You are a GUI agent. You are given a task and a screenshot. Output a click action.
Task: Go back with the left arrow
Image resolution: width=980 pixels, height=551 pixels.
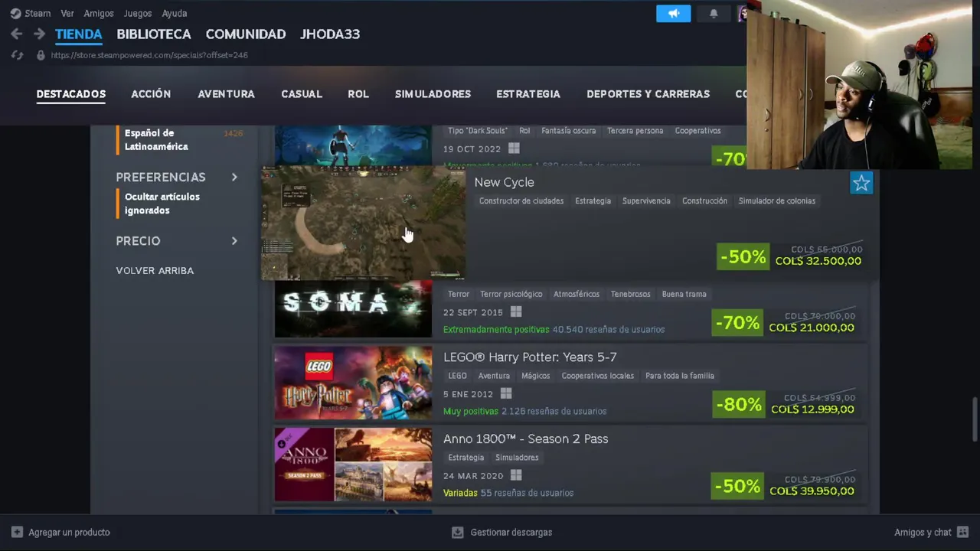(x=16, y=34)
